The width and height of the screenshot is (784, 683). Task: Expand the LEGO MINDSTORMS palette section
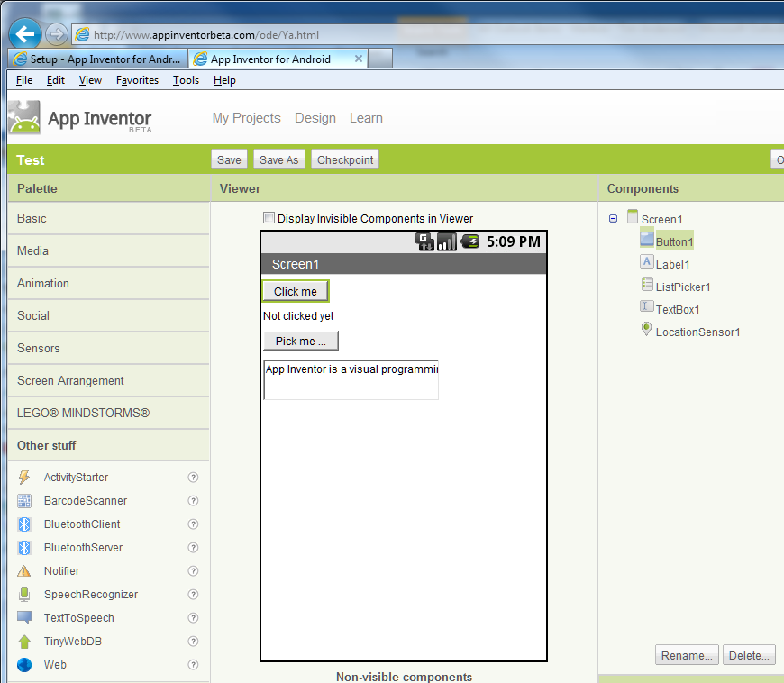[x=108, y=413]
